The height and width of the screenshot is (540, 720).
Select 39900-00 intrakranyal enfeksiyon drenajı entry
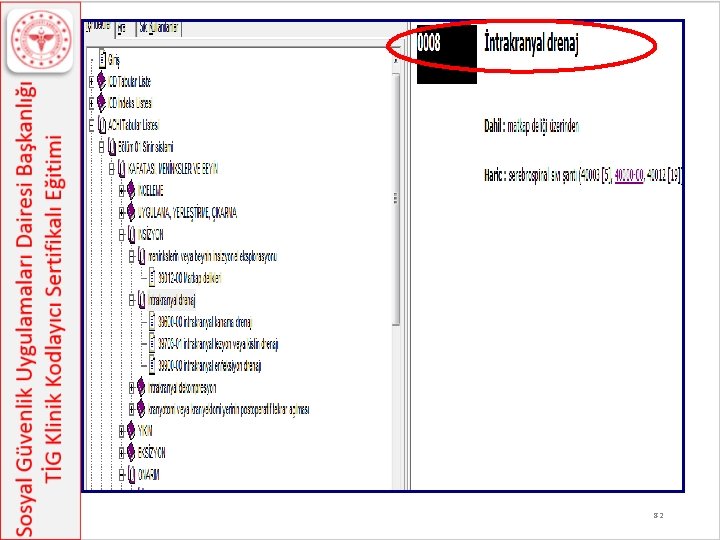(210, 366)
